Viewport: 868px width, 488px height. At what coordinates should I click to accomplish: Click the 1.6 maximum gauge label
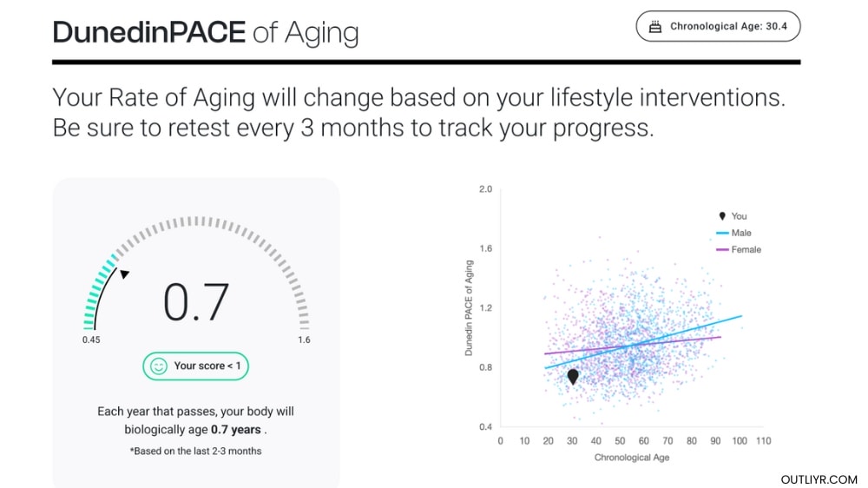coord(304,340)
